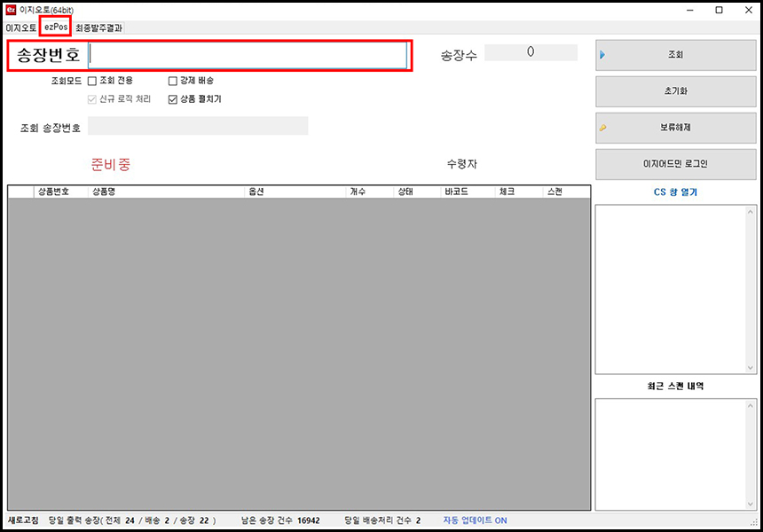Click the 보류해제 button
This screenshot has width=763, height=532.
675,128
